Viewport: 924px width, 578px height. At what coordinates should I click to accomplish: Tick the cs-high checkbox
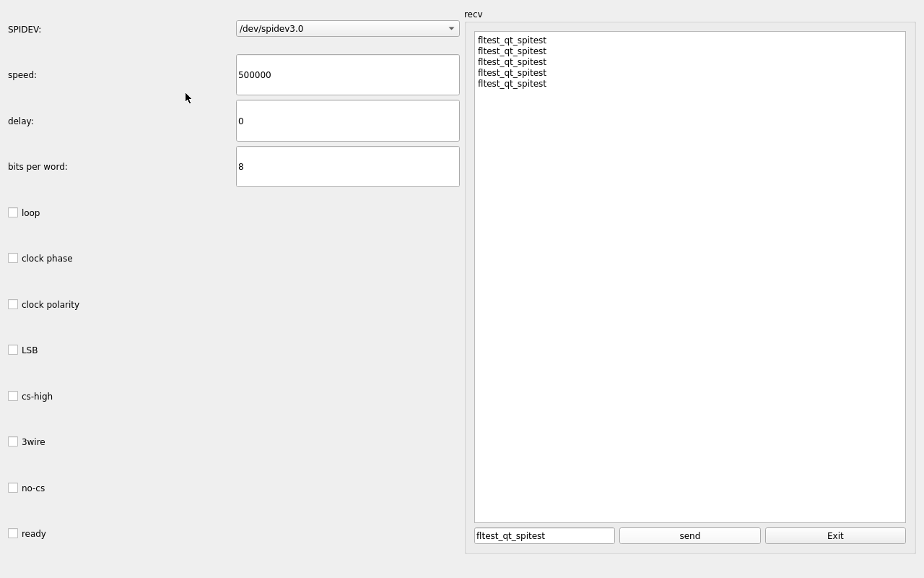(x=13, y=396)
